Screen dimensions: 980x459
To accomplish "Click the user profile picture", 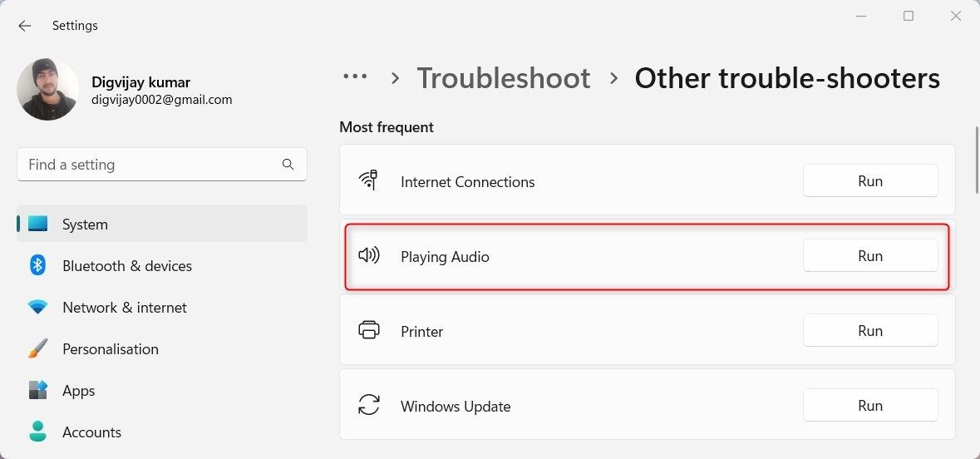I will (47, 90).
